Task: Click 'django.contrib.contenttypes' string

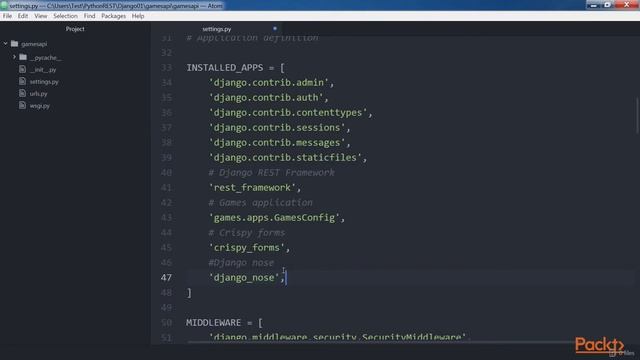Action: (288, 113)
